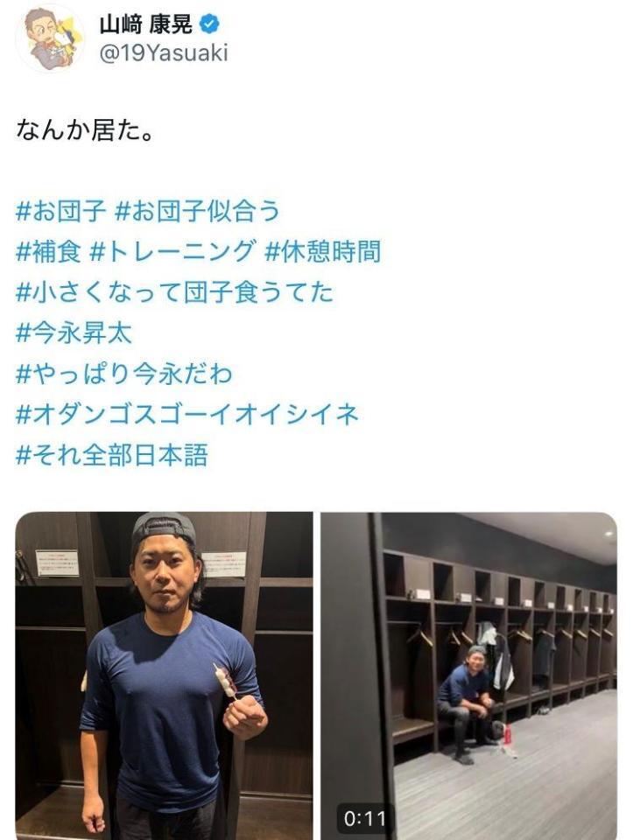Open the display name 山﨑 康晃
This screenshot has width=633, height=840.
pos(146,24)
